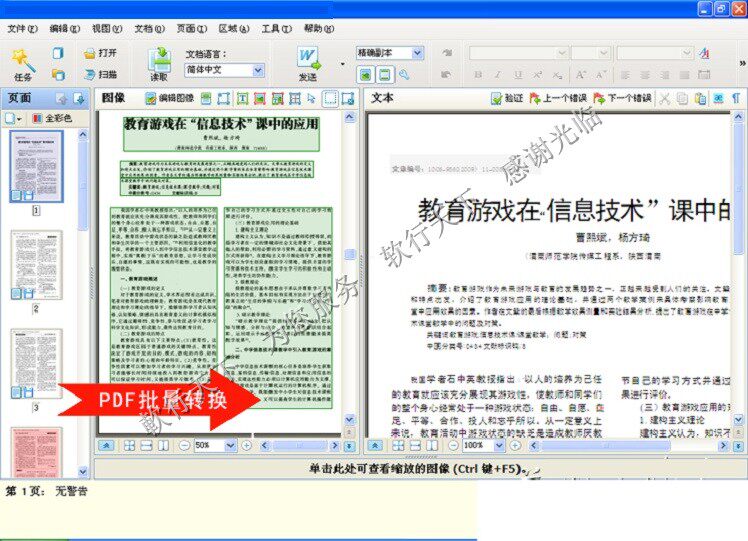Click the 发送 Word send icon

308,64
